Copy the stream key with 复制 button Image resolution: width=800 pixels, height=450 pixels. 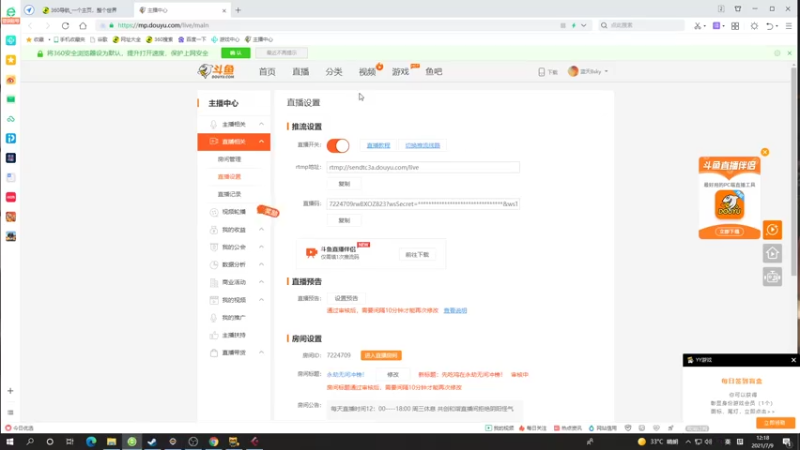coord(344,220)
